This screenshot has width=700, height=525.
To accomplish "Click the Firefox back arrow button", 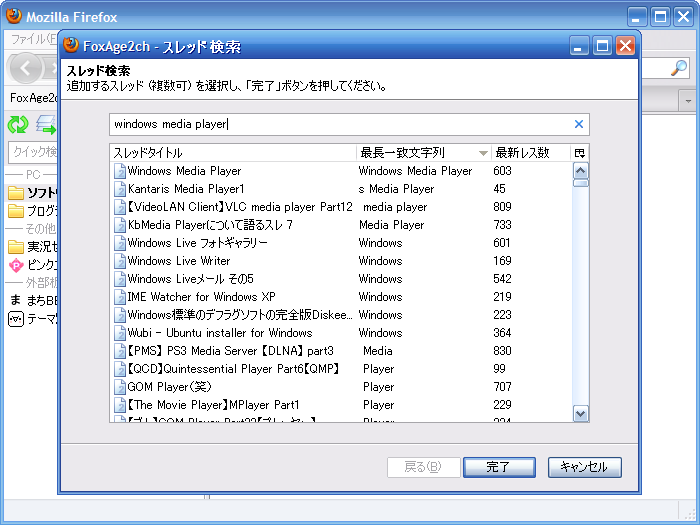I will [25, 68].
